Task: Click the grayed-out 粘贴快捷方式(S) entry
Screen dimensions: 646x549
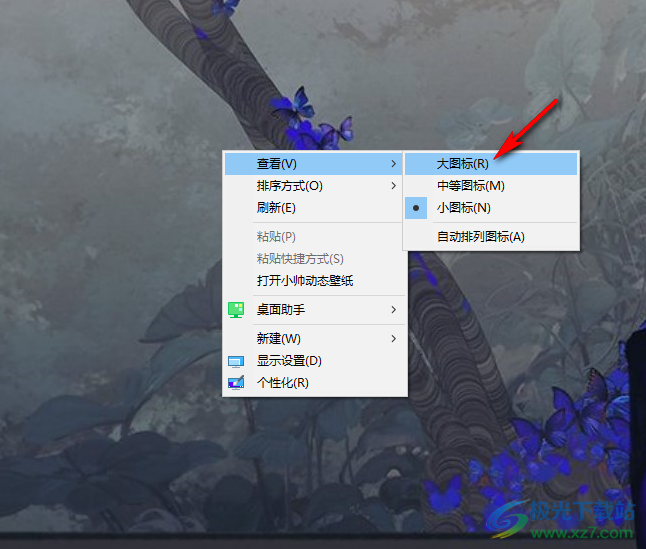Action: (x=314, y=259)
